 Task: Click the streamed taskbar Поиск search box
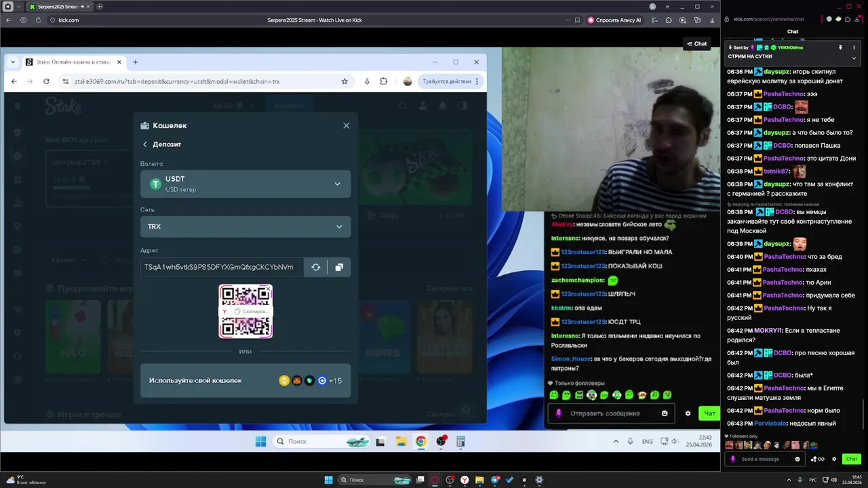322,441
